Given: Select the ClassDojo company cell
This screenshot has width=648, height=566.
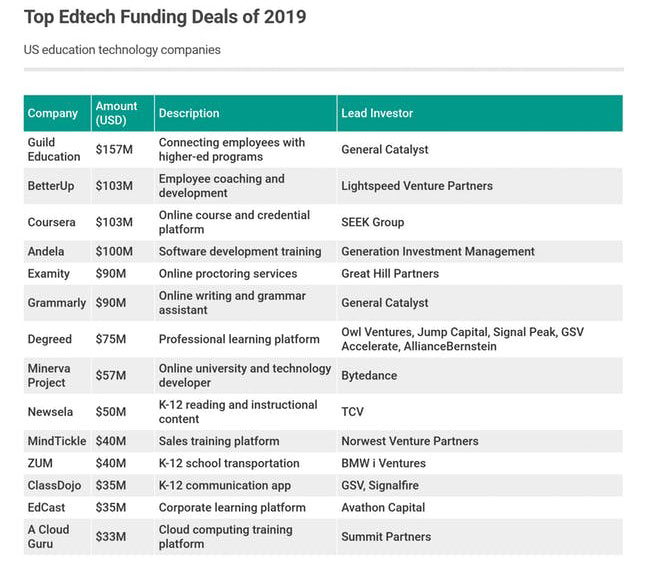Looking at the screenshot, I should coord(57,485).
